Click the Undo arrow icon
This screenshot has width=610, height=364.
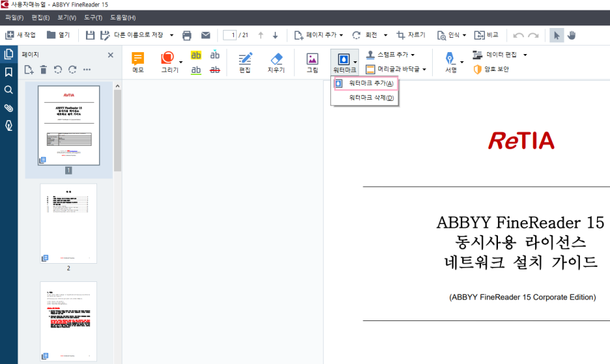518,35
